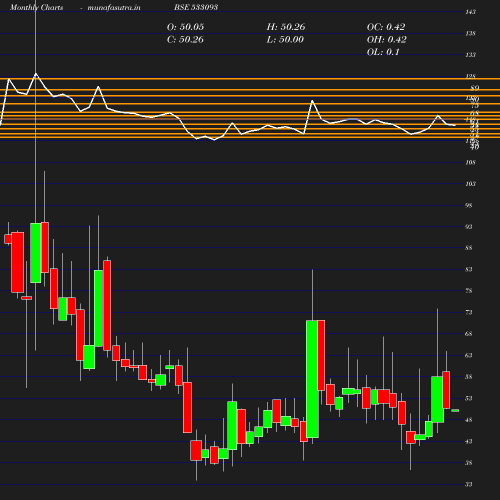Viewport: 500px width, 500px height.
Task: Select the open value "O: 50.05"
Action: (185, 27)
